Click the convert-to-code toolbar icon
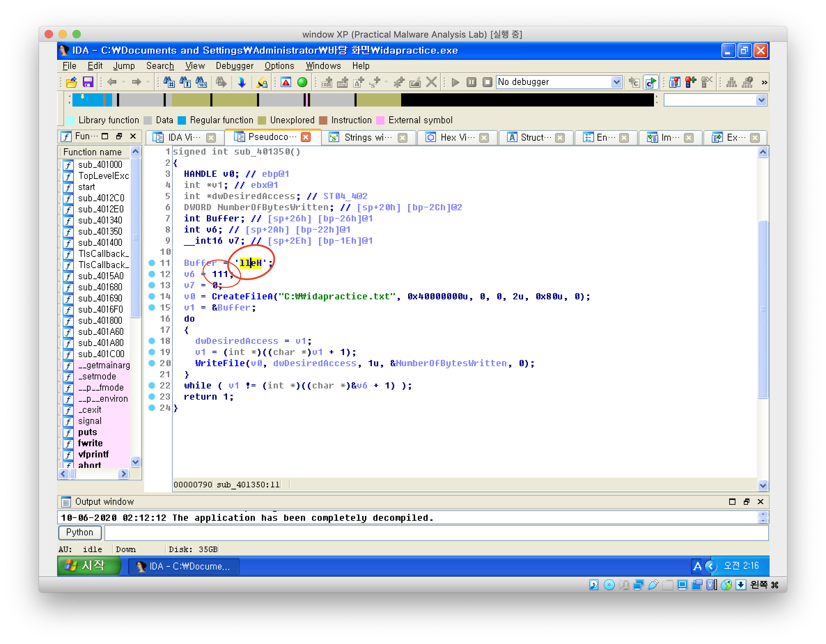 (x=326, y=82)
